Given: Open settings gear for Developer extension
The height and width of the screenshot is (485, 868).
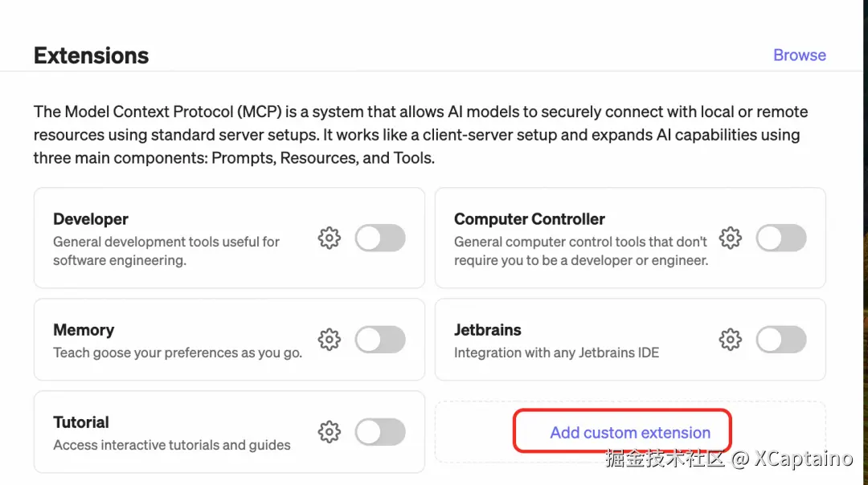Looking at the screenshot, I should click(x=330, y=238).
